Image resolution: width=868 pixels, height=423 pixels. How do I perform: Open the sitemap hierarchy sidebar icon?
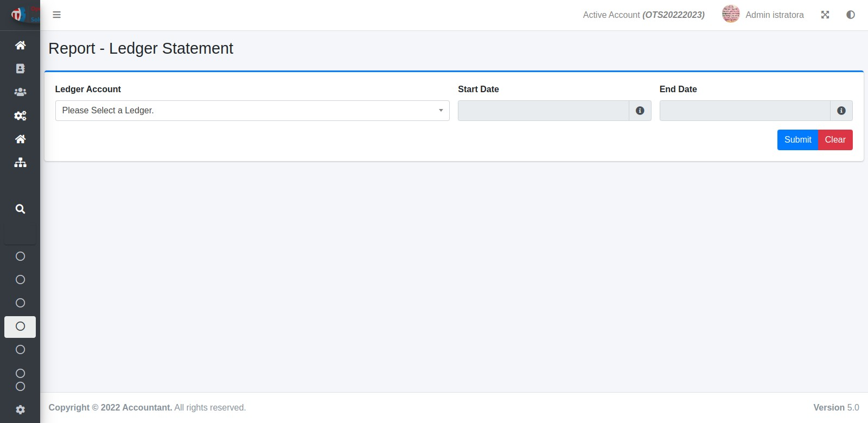pos(20,163)
